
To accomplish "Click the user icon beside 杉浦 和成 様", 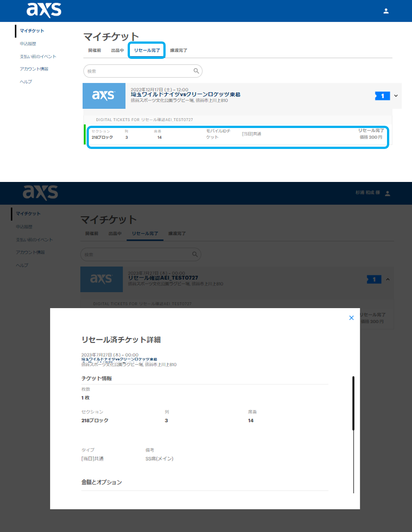I will pos(387,194).
